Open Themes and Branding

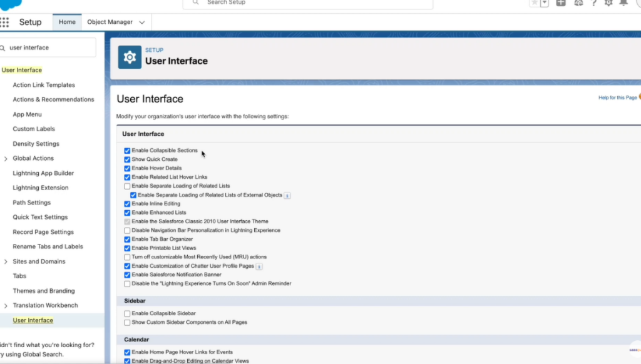click(x=44, y=291)
